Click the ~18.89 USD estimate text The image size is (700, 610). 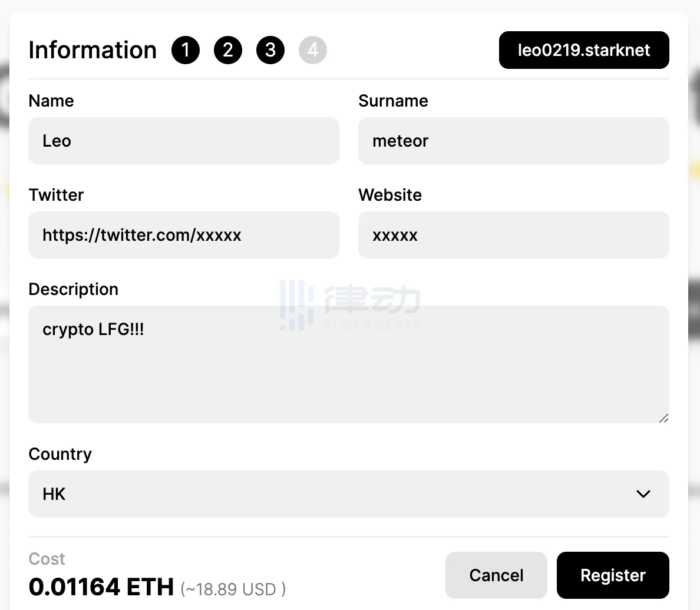pos(233,589)
